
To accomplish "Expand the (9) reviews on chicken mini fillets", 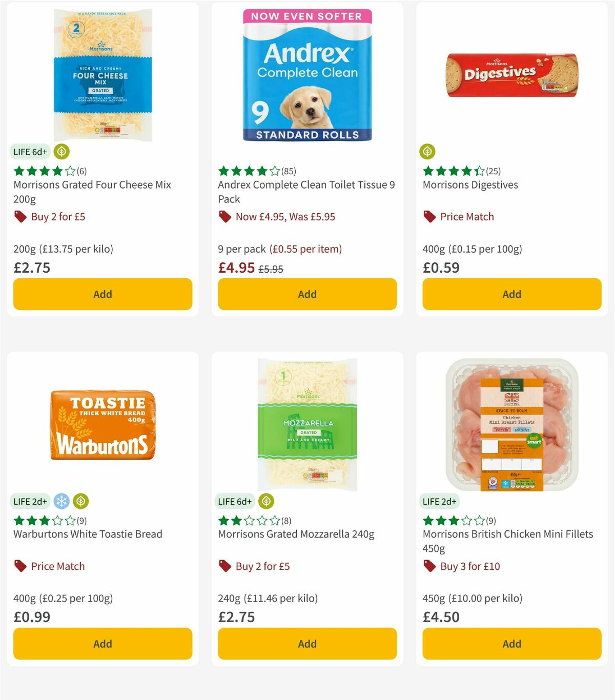I will pyautogui.click(x=490, y=520).
